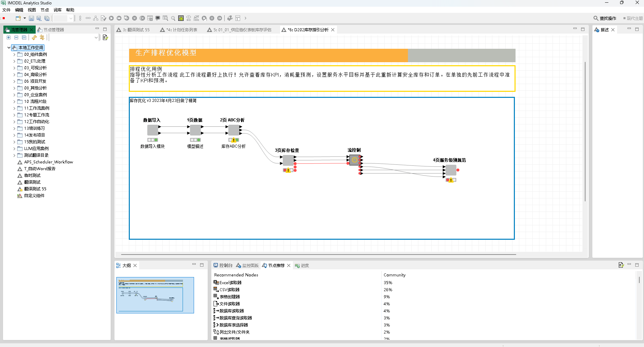Click the edit node comment bubble icon
The image size is (644, 347).
tap(158, 18)
